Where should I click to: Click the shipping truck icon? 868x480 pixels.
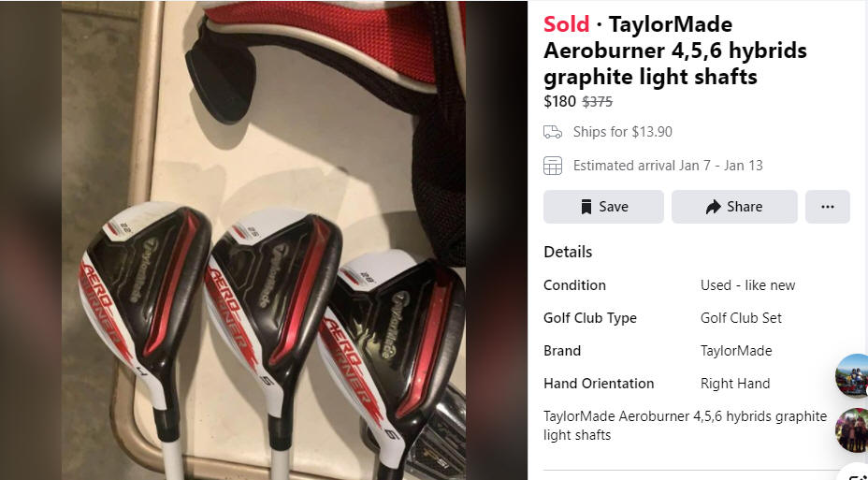(x=553, y=132)
